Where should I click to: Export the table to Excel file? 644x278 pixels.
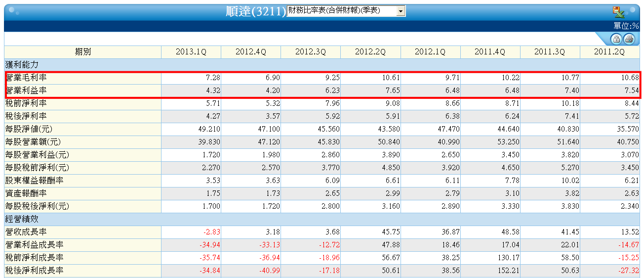618,12
